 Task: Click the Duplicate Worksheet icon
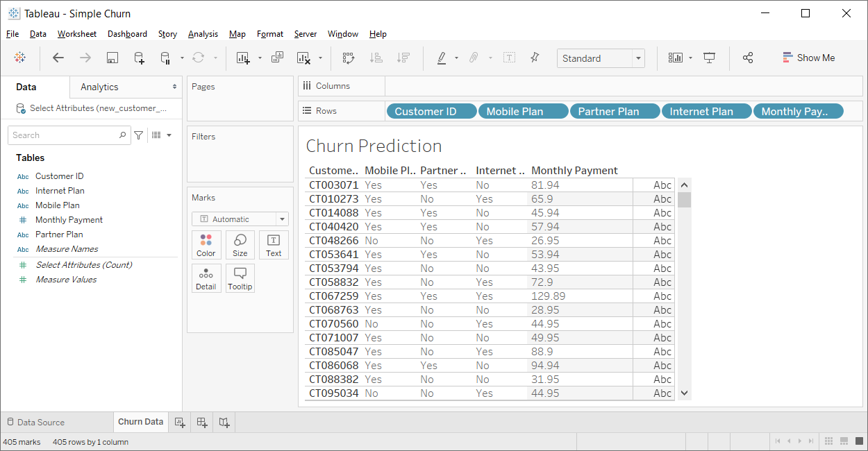[x=277, y=58]
